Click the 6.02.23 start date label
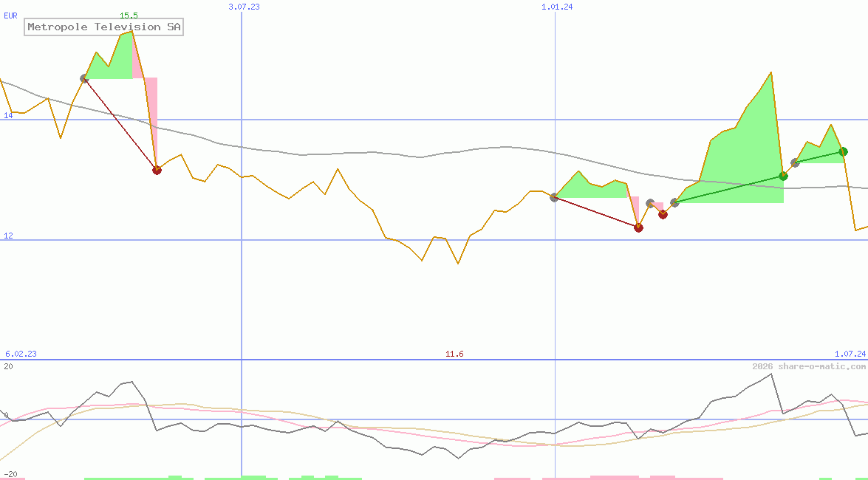 coord(21,354)
